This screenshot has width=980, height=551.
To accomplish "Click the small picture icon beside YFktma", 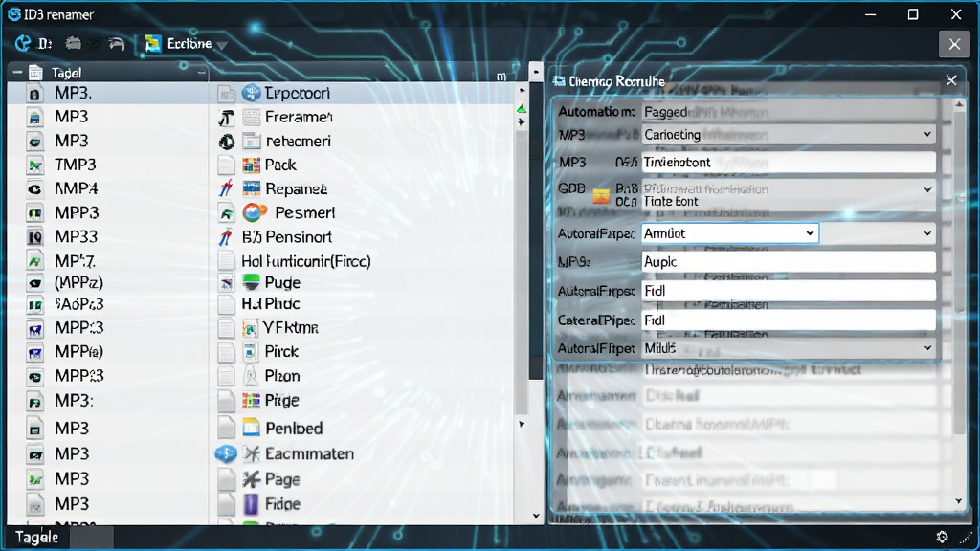I will [x=250, y=328].
